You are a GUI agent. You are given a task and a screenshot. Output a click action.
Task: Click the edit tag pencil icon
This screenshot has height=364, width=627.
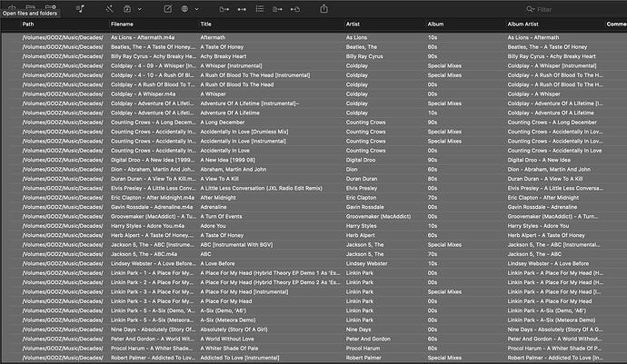[x=168, y=9]
